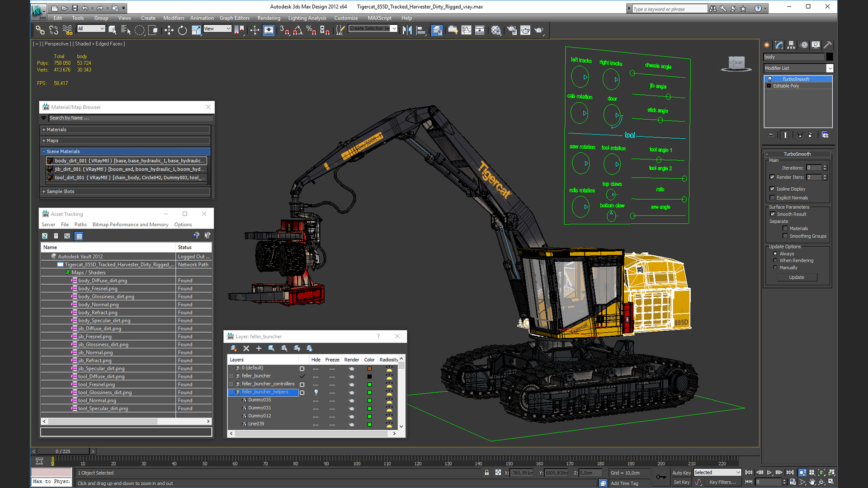Open the Utilities command panel tab
The height and width of the screenshot is (488, 868).
point(827,45)
